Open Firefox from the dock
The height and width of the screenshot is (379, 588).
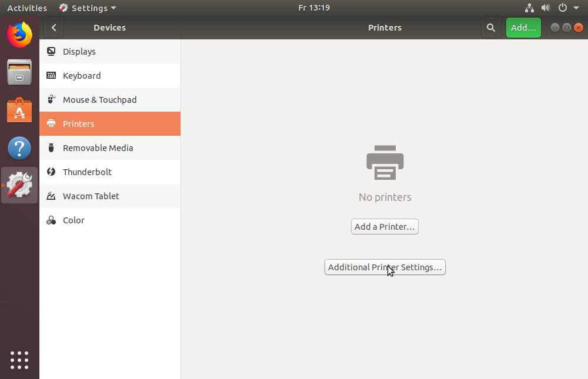click(19, 35)
